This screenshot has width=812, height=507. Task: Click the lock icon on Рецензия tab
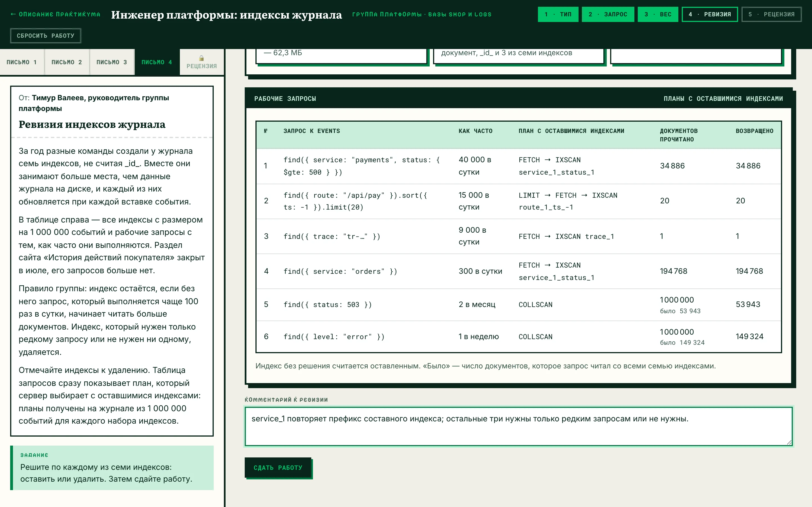201,58
